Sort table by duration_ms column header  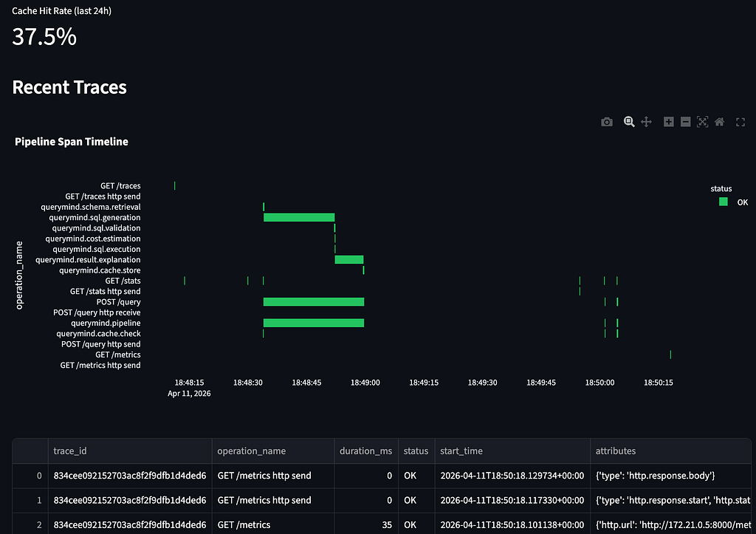366,451
